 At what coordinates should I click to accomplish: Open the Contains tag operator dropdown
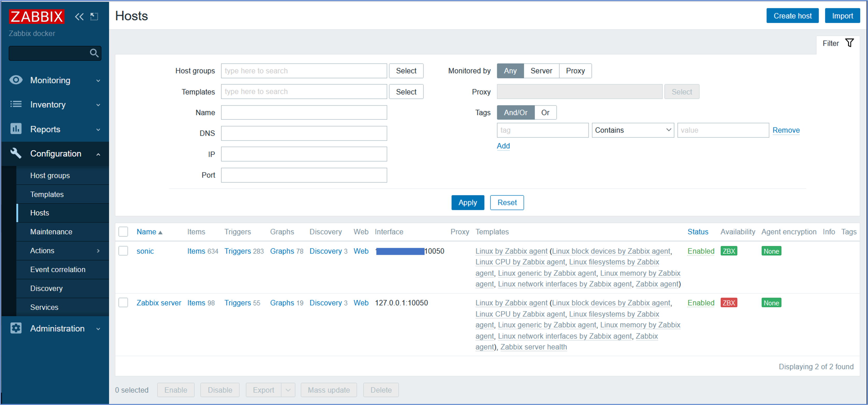[633, 130]
